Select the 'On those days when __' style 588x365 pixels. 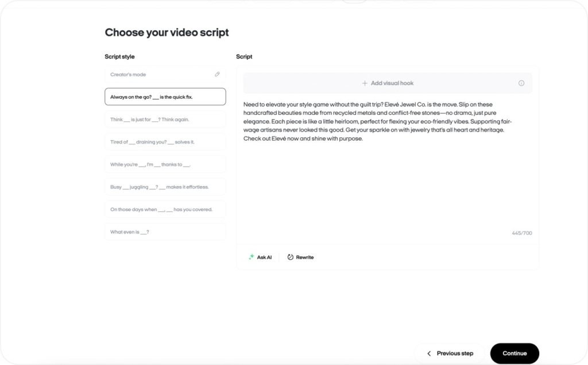pos(165,209)
